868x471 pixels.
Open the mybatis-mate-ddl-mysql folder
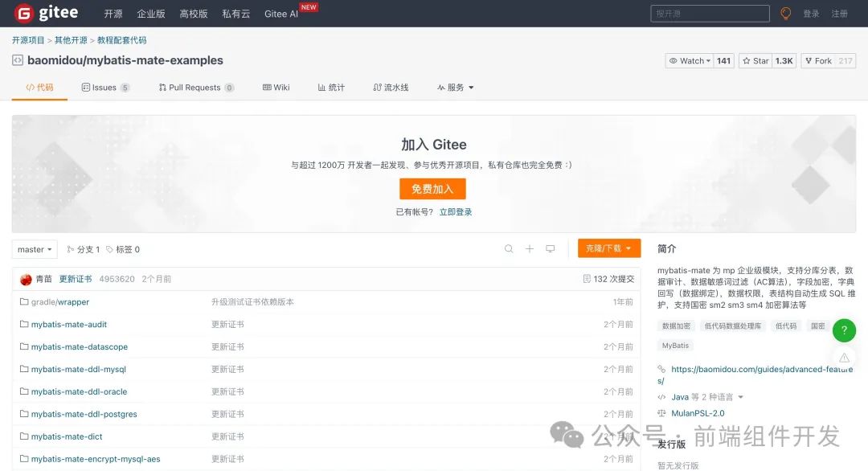[79, 369]
